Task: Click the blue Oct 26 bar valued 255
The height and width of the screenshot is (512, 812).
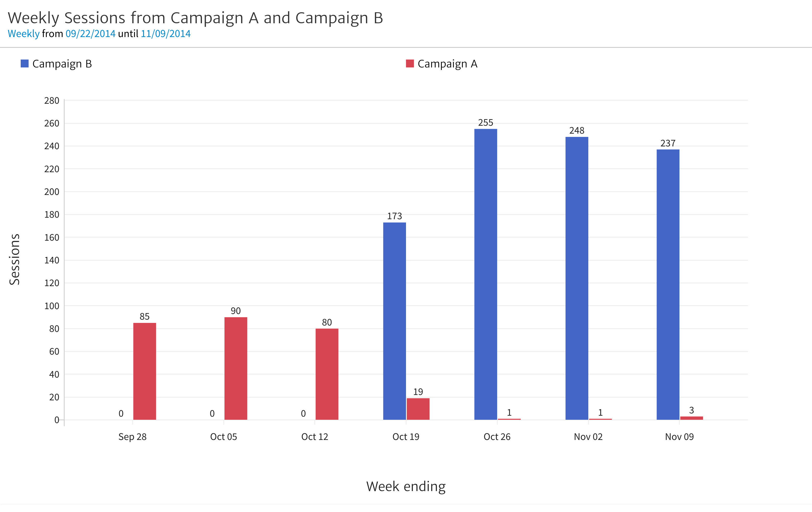Action: pyautogui.click(x=486, y=274)
